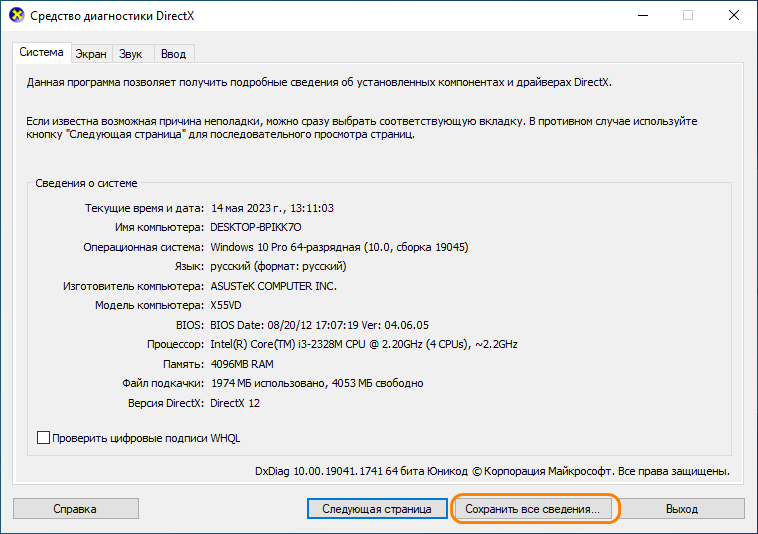Click the DirectX 12 version value
This screenshot has height=534, width=758.
click(x=235, y=403)
